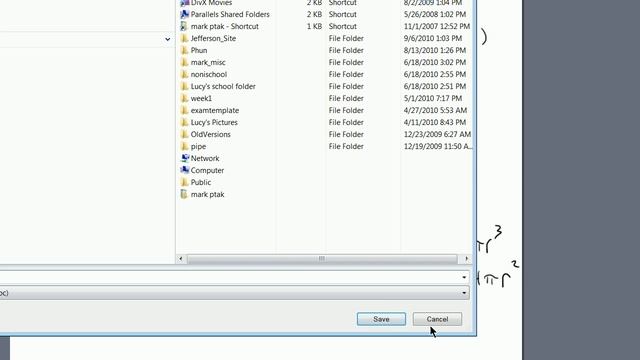Select the pipe folder icon
This screenshot has height=360, width=640.
[x=184, y=147]
